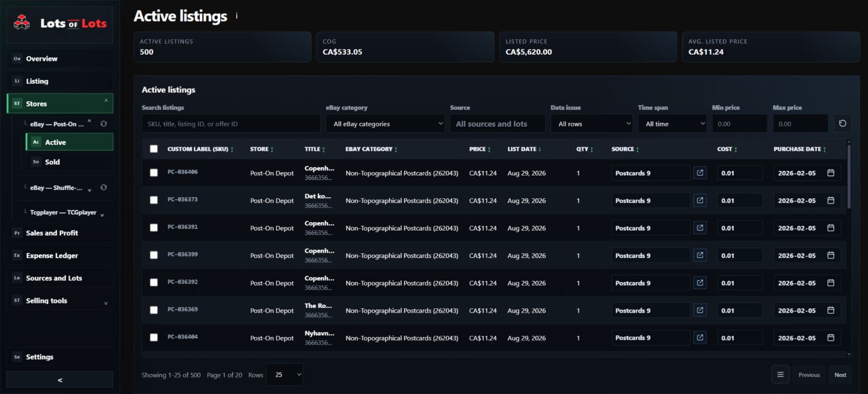Switch to Sold listings view
The height and width of the screenshot is (394, 868).
(x=69, y=162)
